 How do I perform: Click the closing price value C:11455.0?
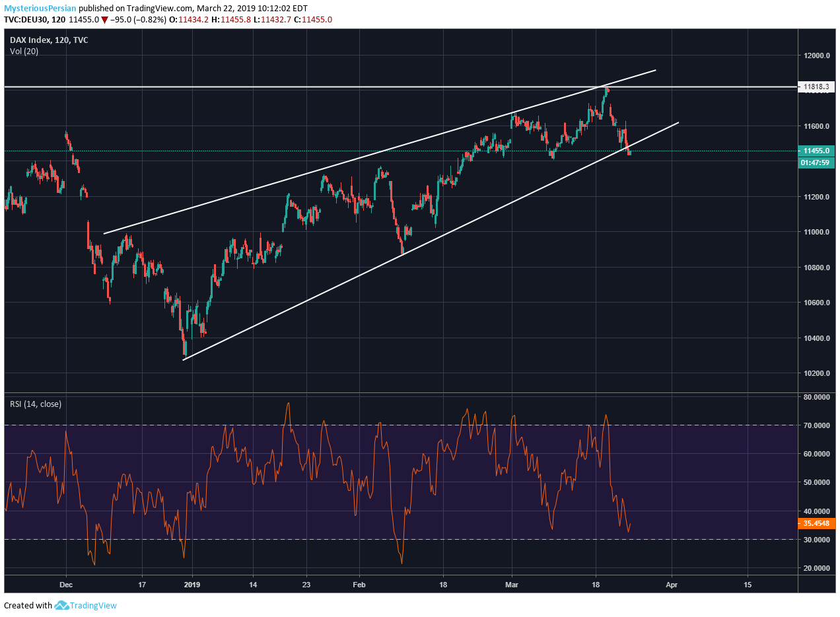click(x=313, y=20)
